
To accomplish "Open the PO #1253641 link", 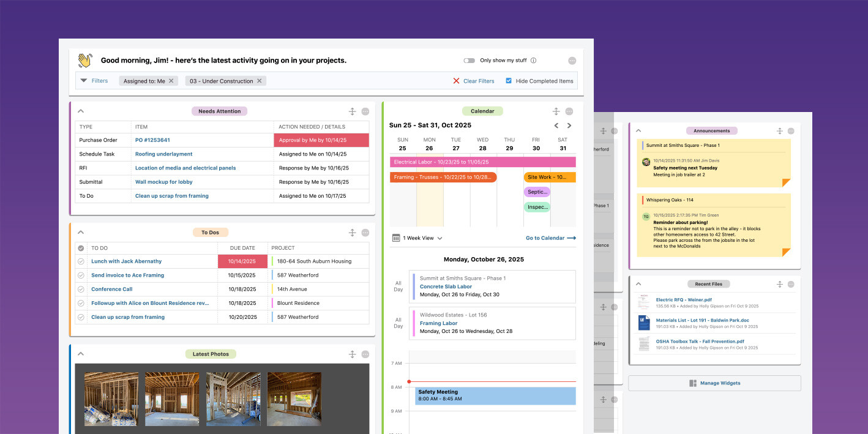I will [x=152, y=140].
